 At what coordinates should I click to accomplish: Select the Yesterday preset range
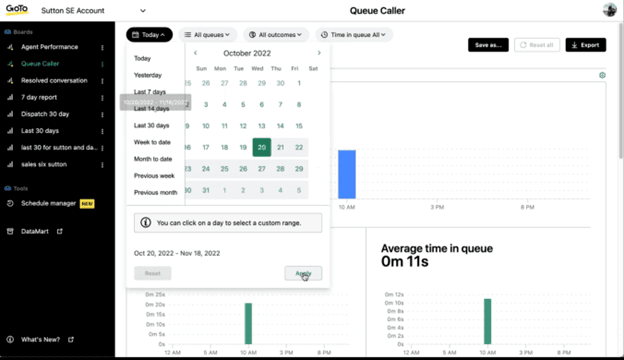(x=148, y=75)
